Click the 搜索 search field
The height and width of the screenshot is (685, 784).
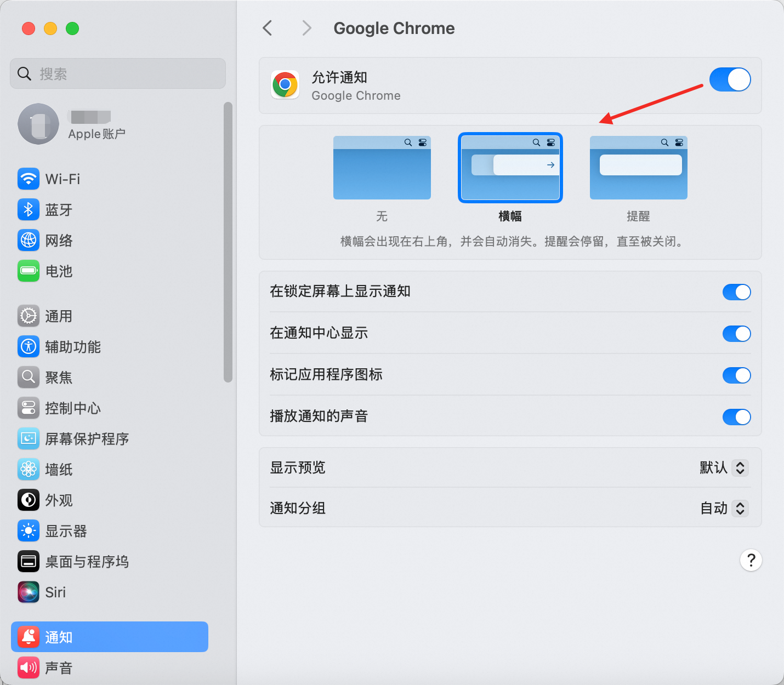118,73
